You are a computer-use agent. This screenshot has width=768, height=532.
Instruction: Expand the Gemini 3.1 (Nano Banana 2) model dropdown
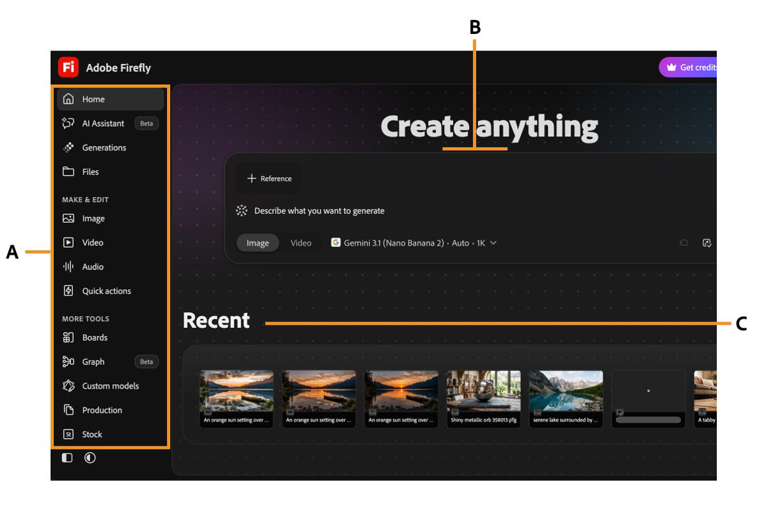[414, 243]
